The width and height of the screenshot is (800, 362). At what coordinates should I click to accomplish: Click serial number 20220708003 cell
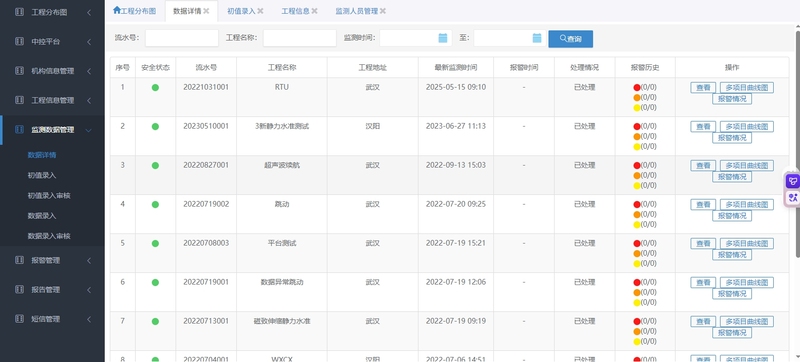click(206, 243)
